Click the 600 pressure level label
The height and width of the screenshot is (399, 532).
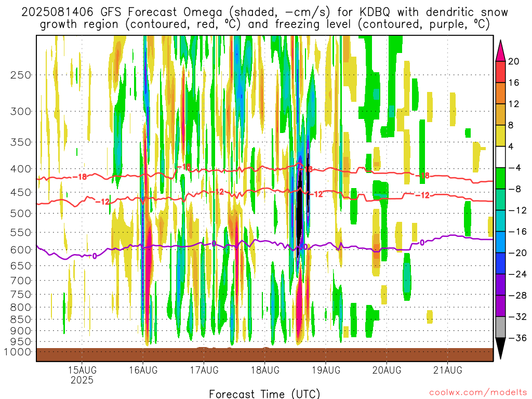click(21, 250)
